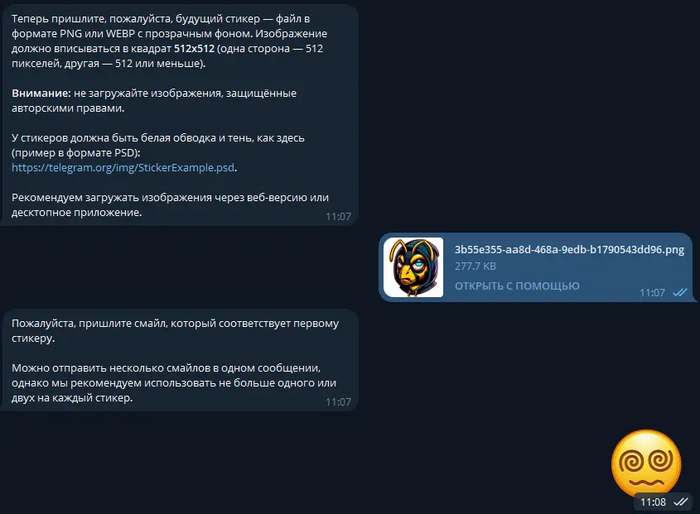Click empty area of the sent file bubble
The width and height of the screenshot is (700, 514).
click(625, 277)
